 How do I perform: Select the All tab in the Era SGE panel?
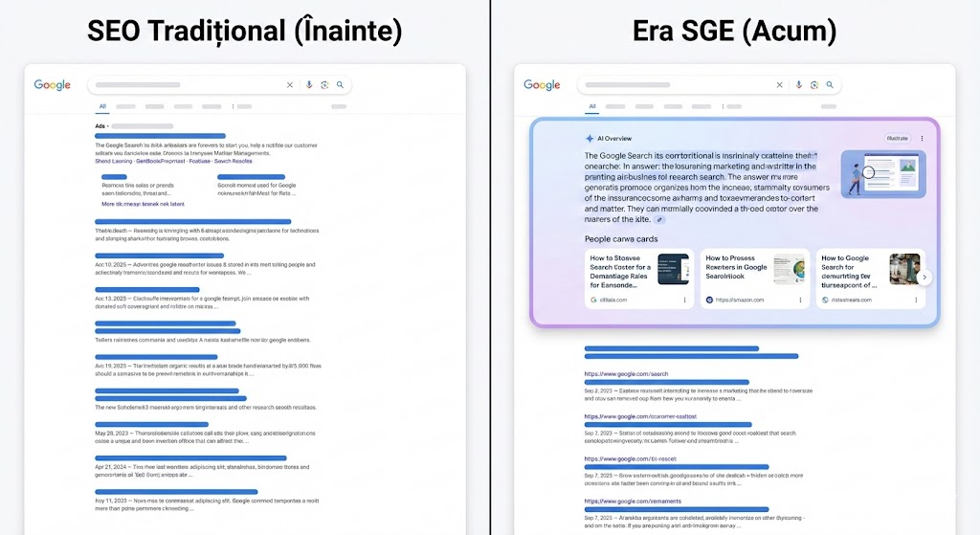pyautogui.click(x=592, y=107)
